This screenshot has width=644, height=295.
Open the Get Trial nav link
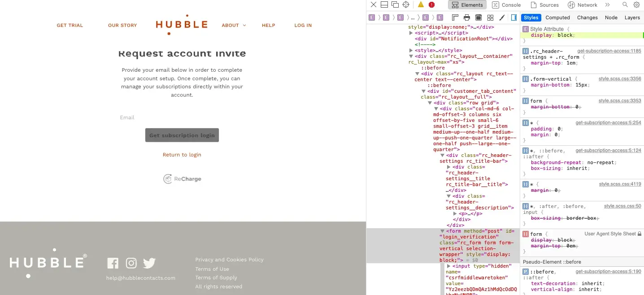(x=70, y=26)
